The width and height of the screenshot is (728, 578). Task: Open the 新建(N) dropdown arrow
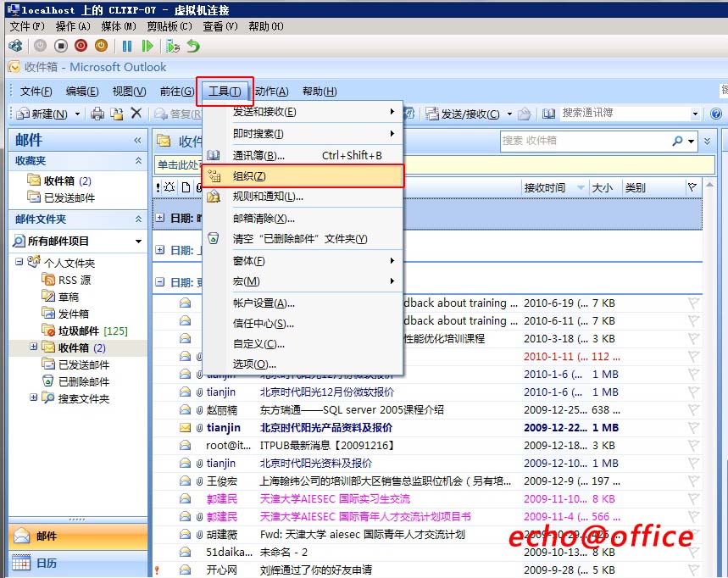[x=77, y=114]
